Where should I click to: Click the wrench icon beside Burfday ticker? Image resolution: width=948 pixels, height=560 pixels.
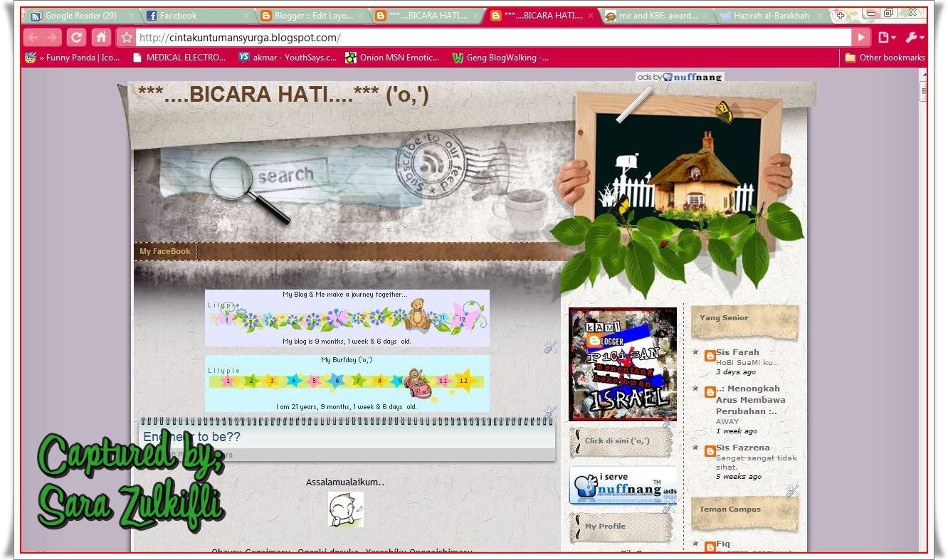[x=550, y=413]
